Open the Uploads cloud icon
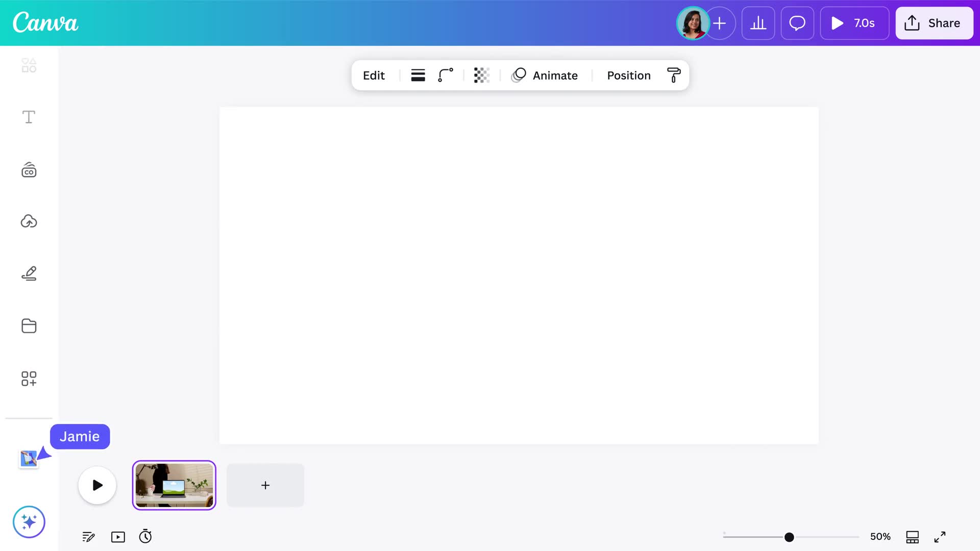Viewport: 980px width, 551px height. coord(29,221)
